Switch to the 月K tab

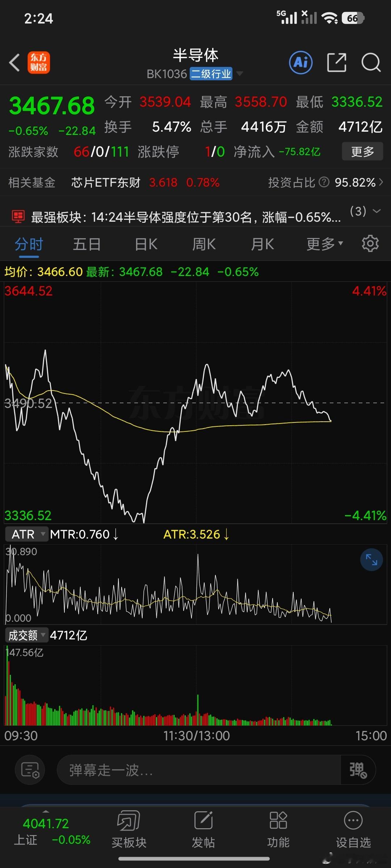(262, 244)
